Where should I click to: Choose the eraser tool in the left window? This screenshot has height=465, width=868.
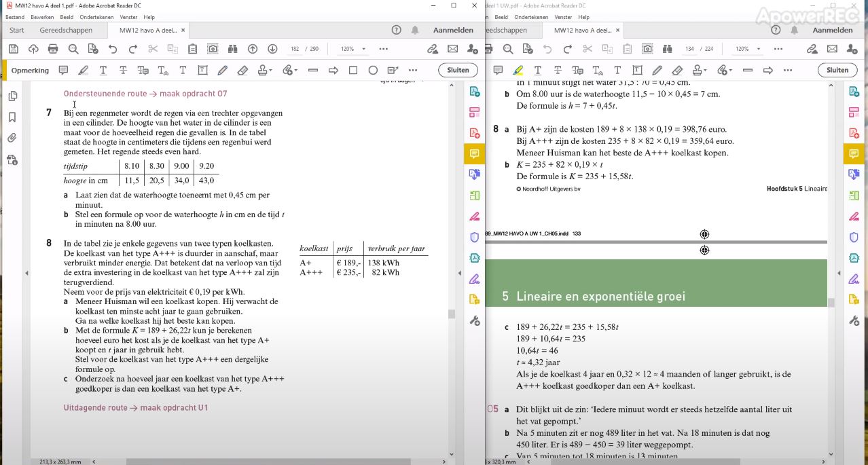[242, 70]
